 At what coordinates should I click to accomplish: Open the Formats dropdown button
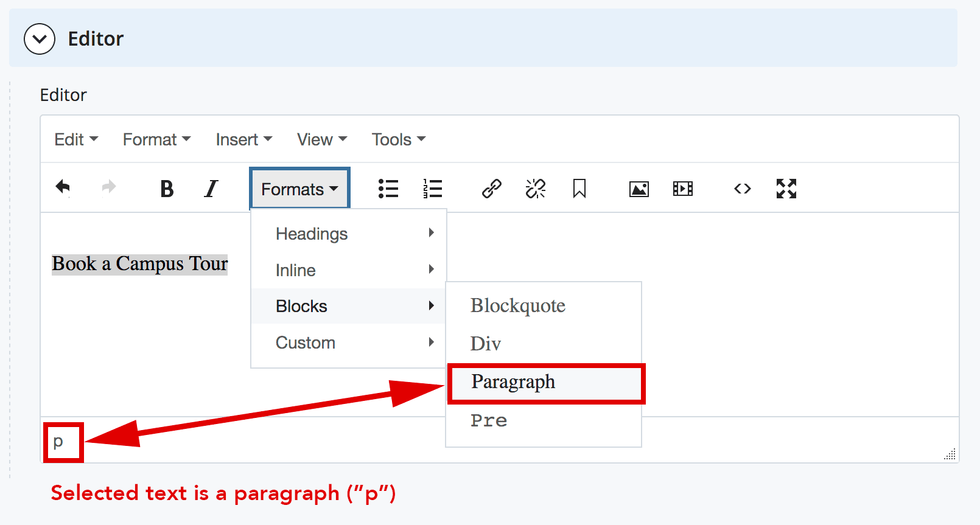coord(299,189)
